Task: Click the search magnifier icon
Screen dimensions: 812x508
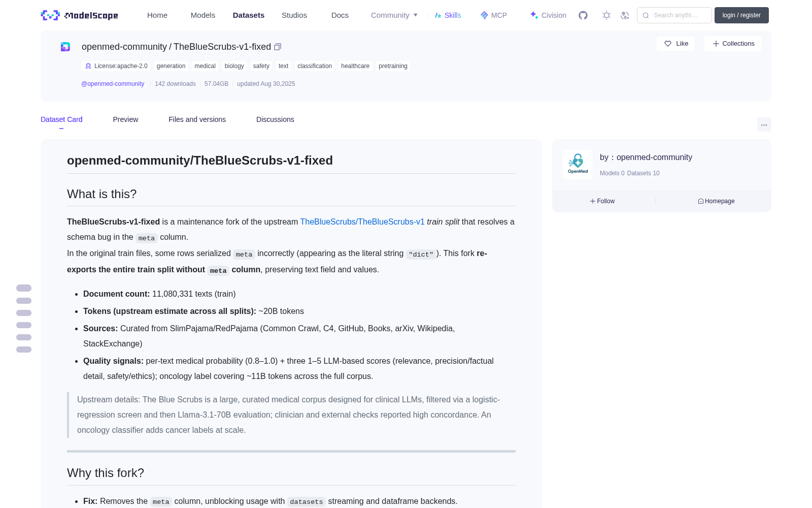Action: click(x=646, y=15)
